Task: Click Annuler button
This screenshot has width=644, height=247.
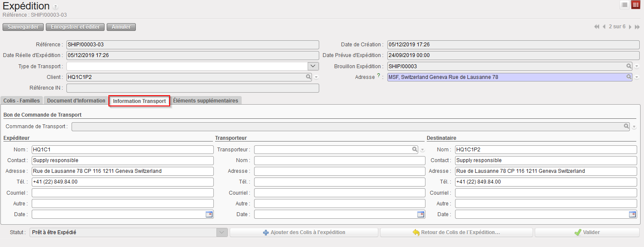Action: 121,27
